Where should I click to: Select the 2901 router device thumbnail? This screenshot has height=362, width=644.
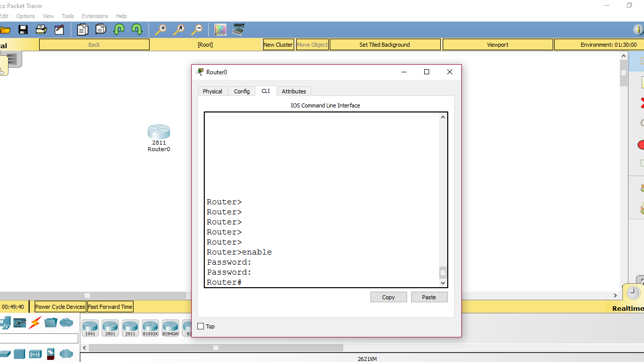pyautogui.click(x=110, y=327)
